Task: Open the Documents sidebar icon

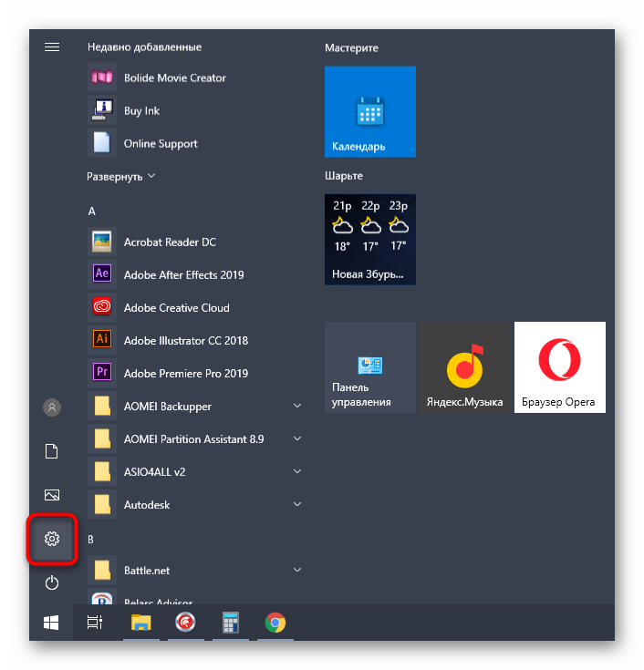Action: [x=52, y=451]
